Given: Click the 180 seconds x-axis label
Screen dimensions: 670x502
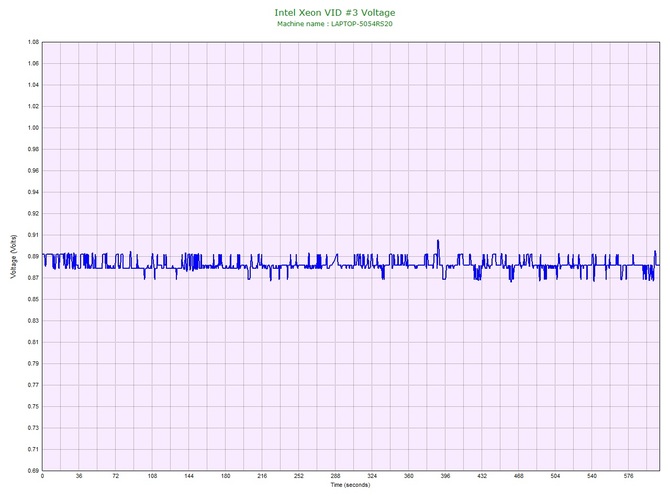Looking at the screenshot, I should (226, 476).
